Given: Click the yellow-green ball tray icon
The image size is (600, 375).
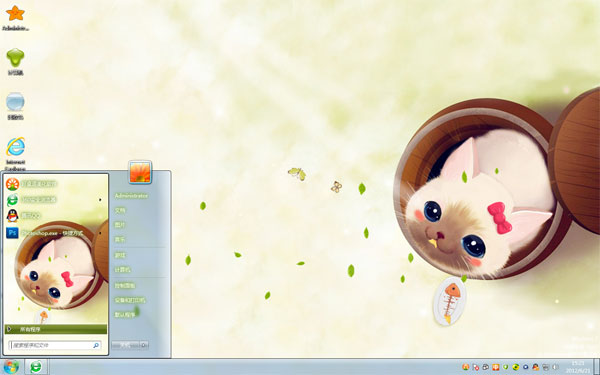Looking at the screenshot, I should [x=515, y=367].
